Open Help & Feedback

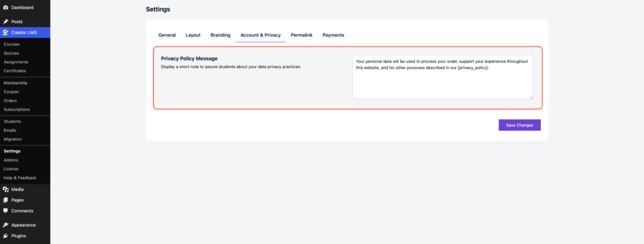pos(20,178)
